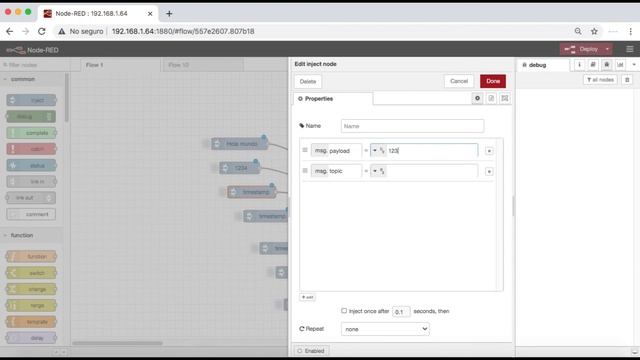
Task: Clear debug messages with trash icon
Action: tap(627, 80)
